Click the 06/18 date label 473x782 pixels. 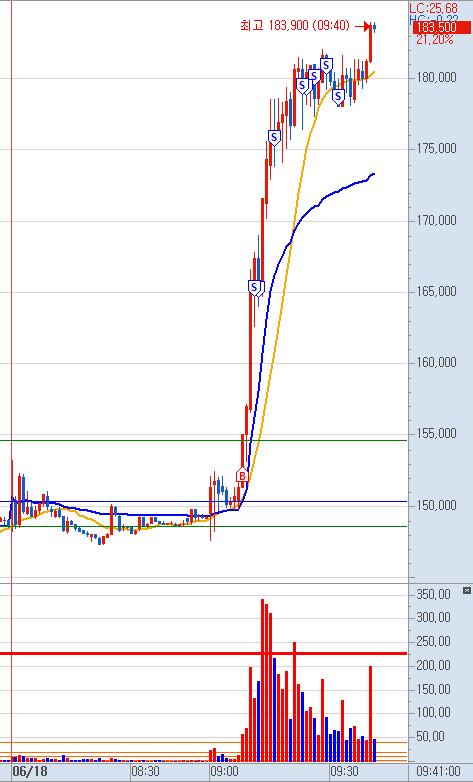30,772
